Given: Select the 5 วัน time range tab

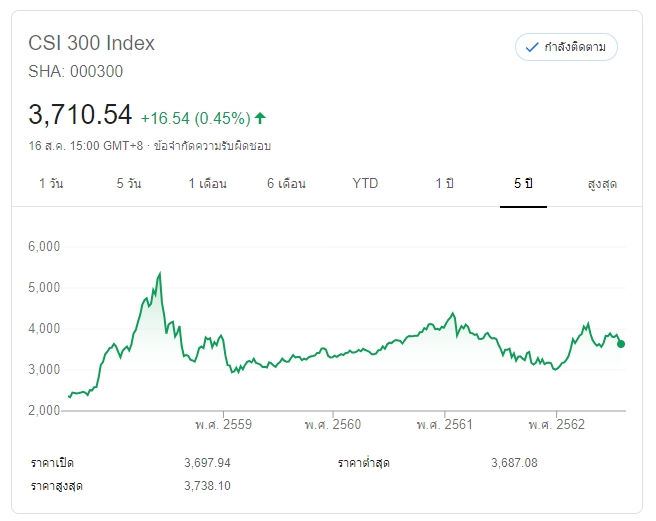Looking at the screenshot, I should point(128,184).
